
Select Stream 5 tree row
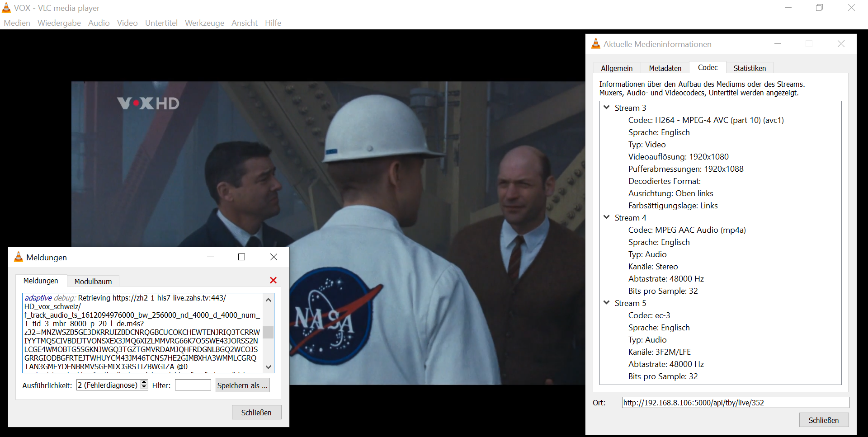[630, 303]
